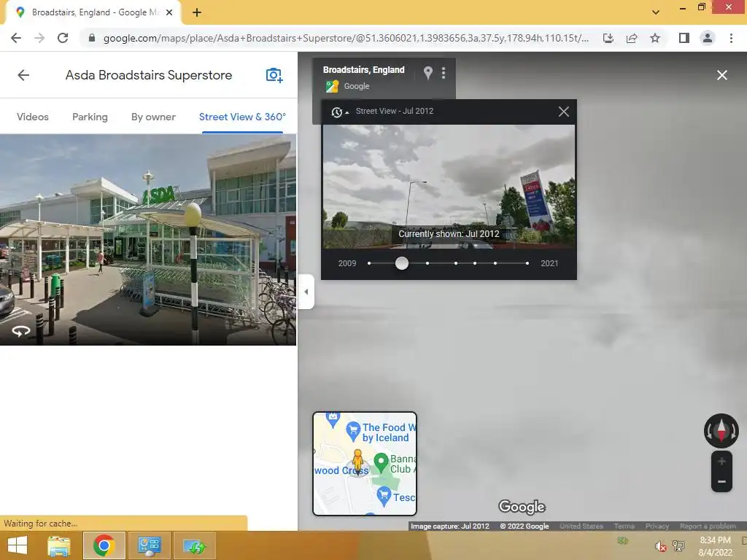
Task: Open the Parking photo tab
Action: [90, 117]
